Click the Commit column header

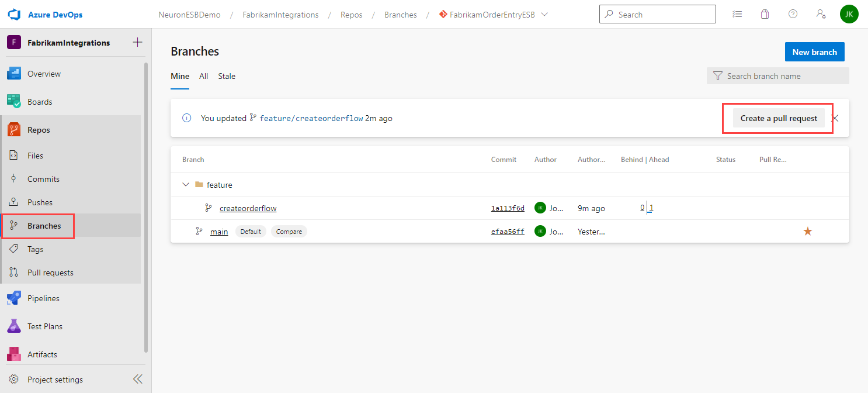(x=504, y=160)
